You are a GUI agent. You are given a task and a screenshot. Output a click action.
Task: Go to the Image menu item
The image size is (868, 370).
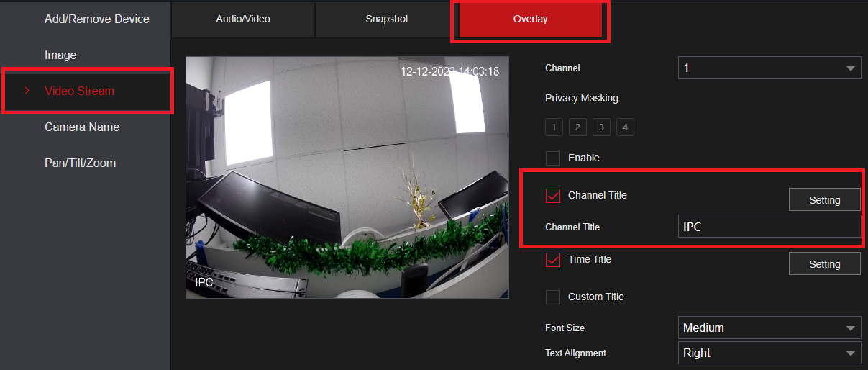[60, 55]
